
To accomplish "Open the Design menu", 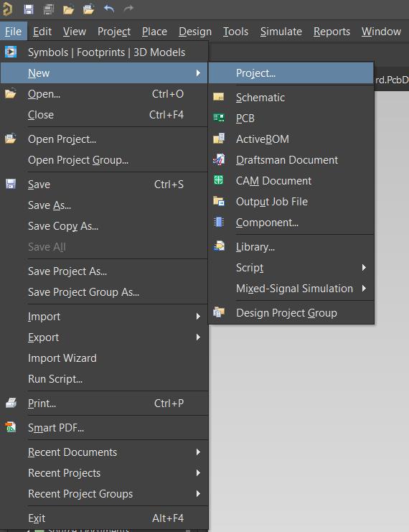I will tap(195, 32).
